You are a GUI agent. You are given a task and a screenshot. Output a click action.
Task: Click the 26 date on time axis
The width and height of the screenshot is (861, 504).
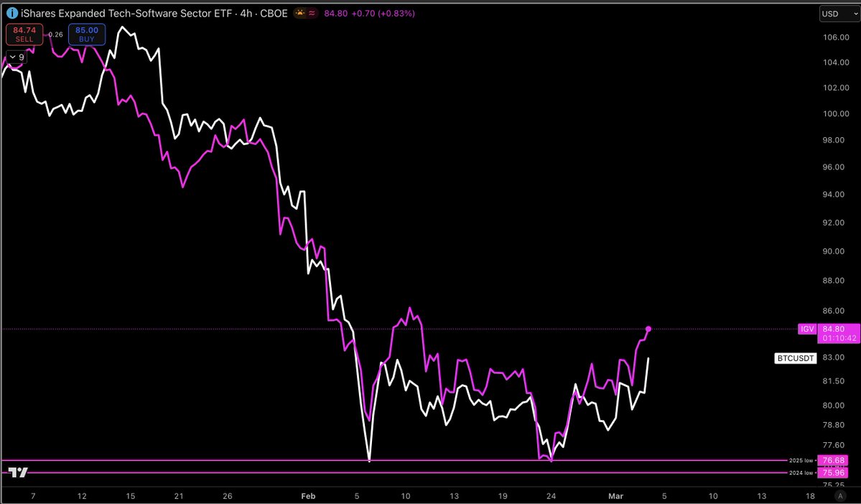(228, 496)
